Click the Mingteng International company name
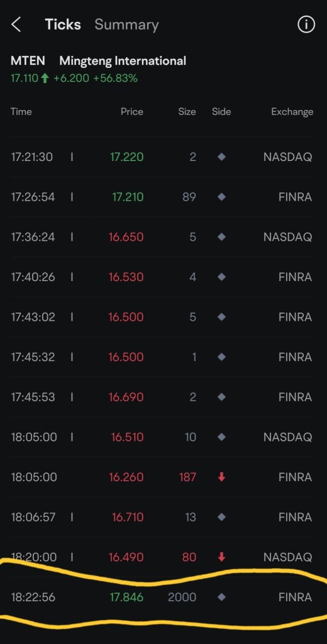The image size is (327, 644). [123, 61]
